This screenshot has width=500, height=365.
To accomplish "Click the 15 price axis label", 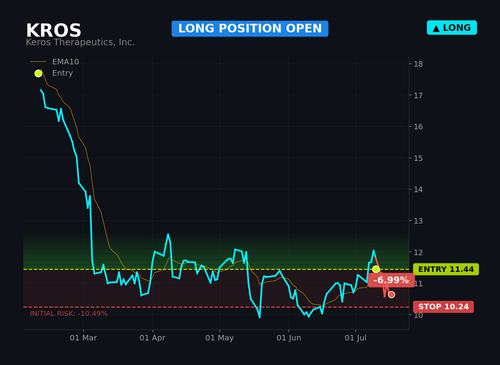I will tap(418, 158).
